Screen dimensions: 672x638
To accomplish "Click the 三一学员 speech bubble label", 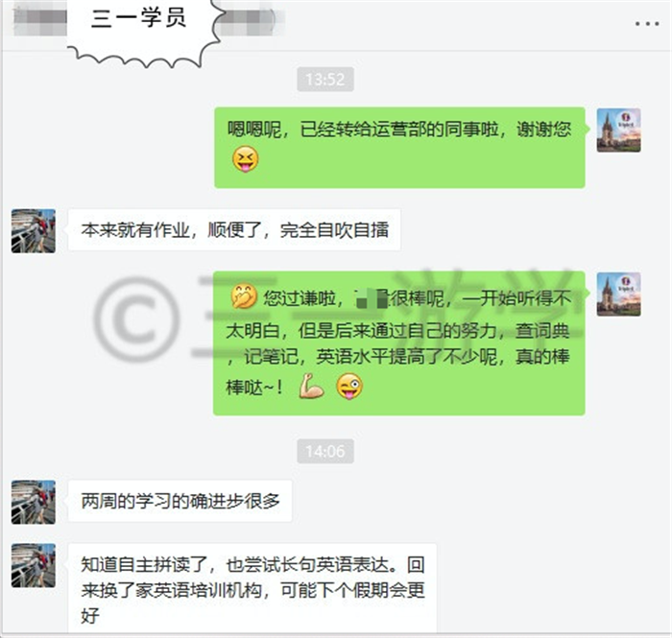I will click(x=139, y=19).
